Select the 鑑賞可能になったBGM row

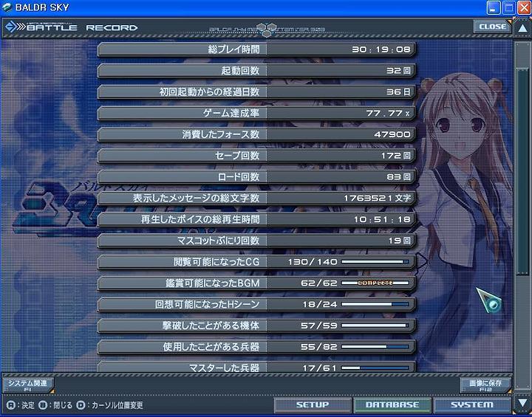[x=256, y=283]
